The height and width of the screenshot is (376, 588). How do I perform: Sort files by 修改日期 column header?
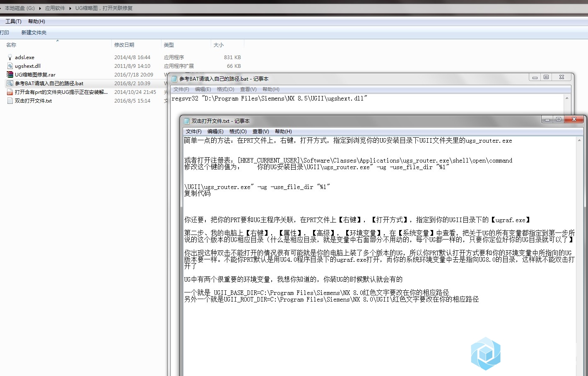[124, 45]
